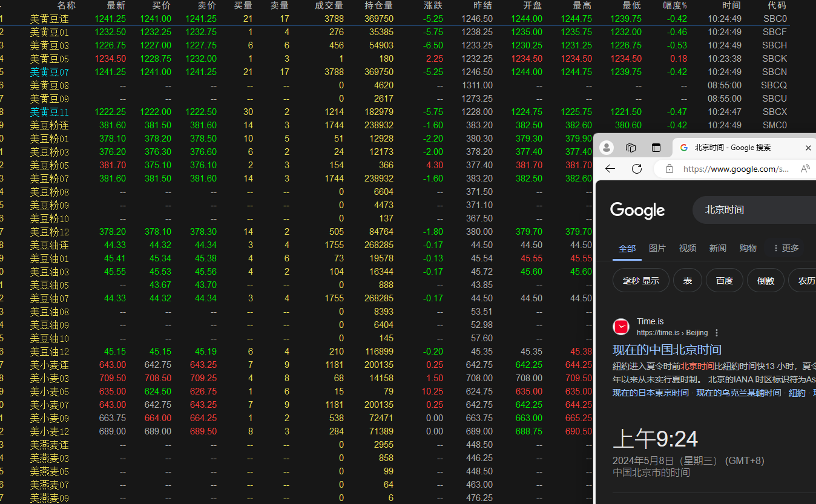Click the browser profile avatar icon
Viewport: 816px width, 504px height.
click(x=606, y=147)
